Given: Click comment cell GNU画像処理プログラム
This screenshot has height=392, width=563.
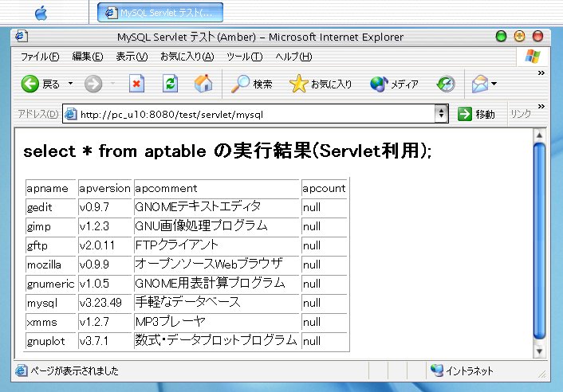Looking at the screenshot, I should pyautogui.click(x=217, y=226).
